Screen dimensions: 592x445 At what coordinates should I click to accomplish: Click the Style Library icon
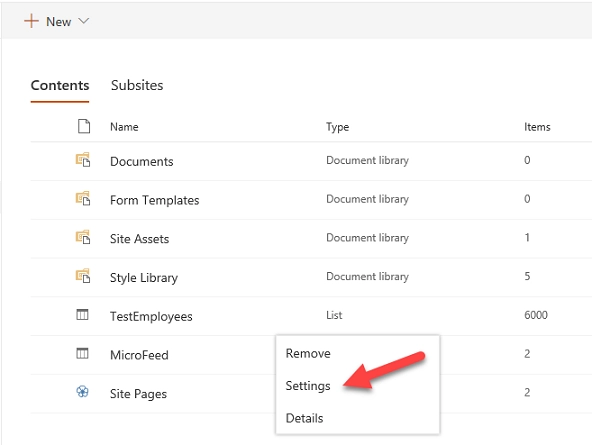coord(83,276)
